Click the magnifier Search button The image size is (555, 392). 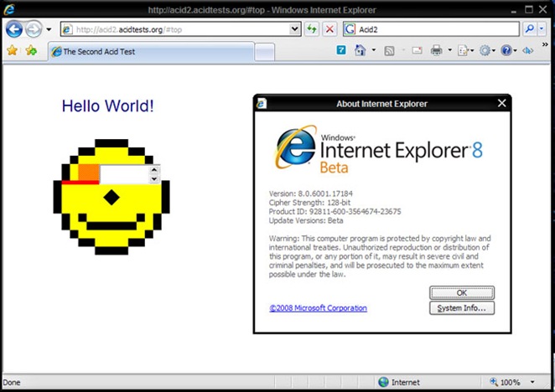pos(530,29)
